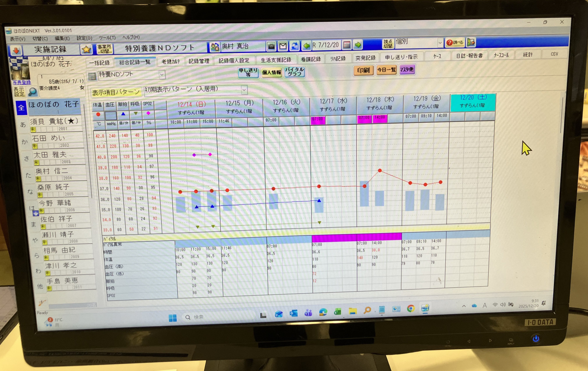588x371 pixels.
Task: Click the red down-arrow icon
Action: 16,50
